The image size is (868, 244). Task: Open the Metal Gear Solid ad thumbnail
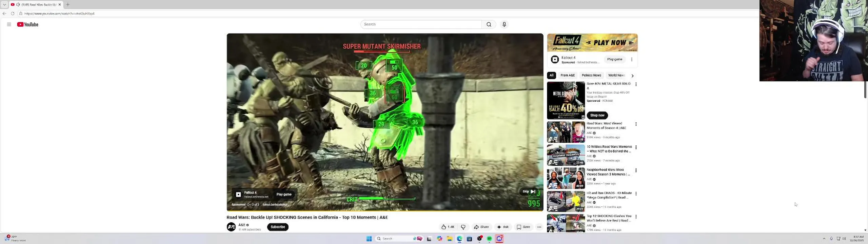tap(566, 100)
